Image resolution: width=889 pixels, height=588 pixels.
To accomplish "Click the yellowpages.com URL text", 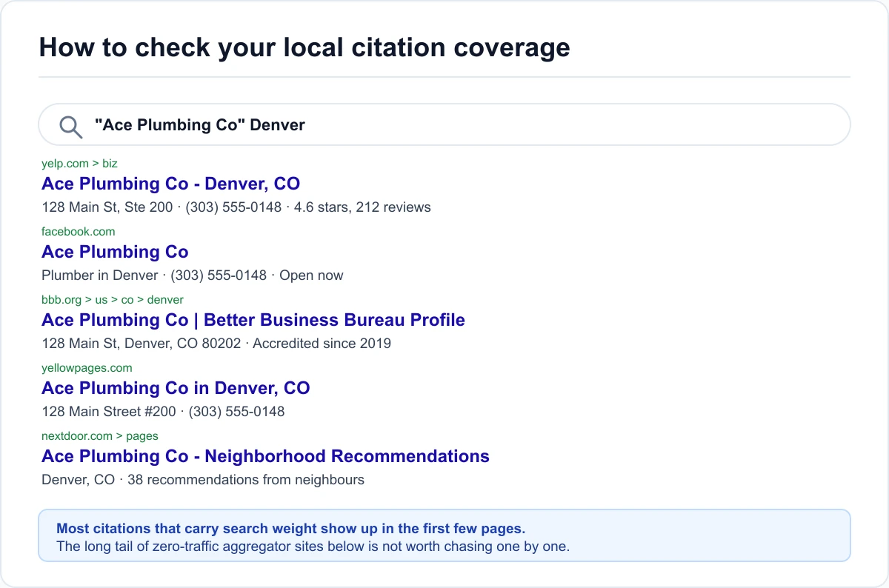I will click(87, 368).
